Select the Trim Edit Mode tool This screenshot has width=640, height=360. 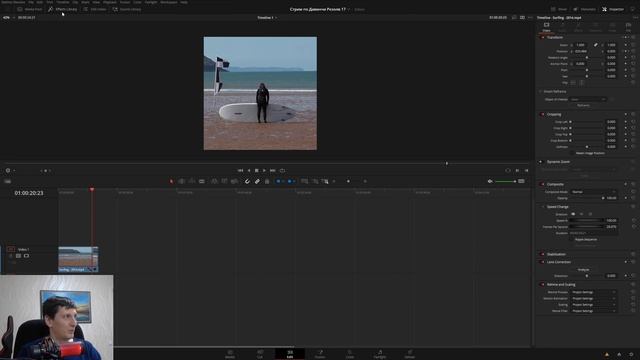[x=182, y=181]
